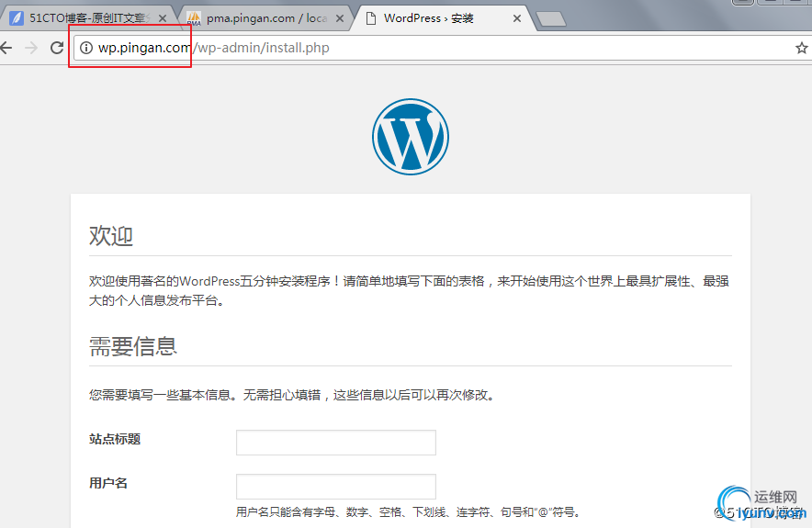Click the username hint text 用户名只能含有字母
812x528 pixels.
click(408, 512)
